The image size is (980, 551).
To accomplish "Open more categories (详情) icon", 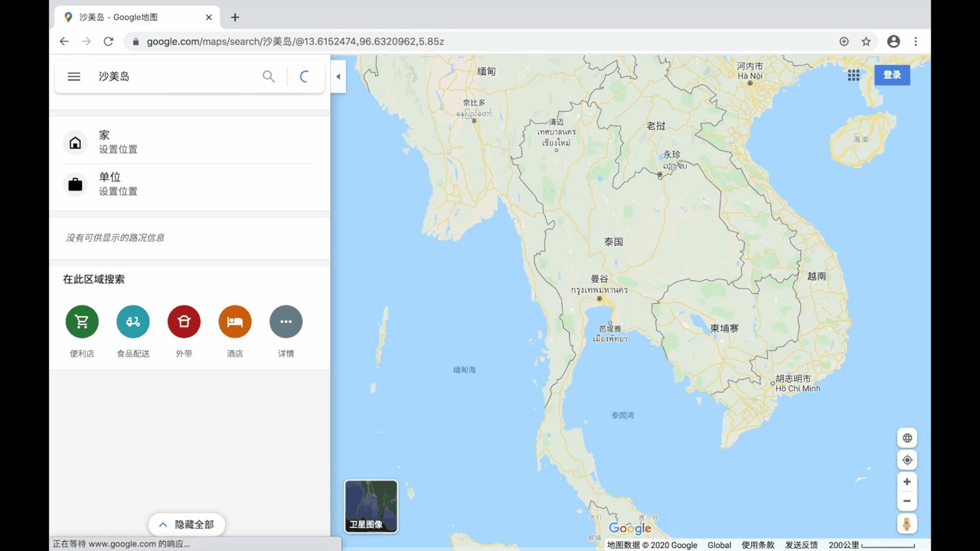I will point(286,322).
